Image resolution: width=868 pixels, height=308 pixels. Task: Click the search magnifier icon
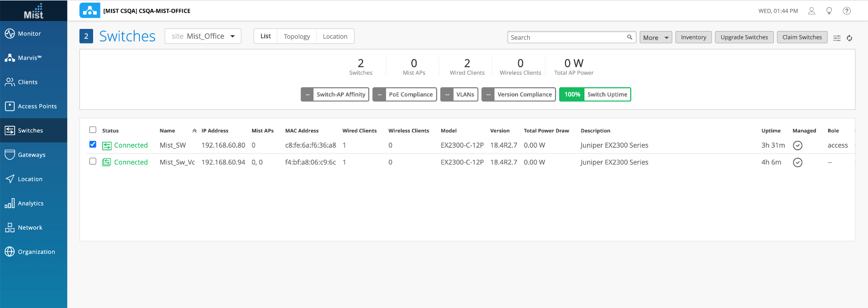(630, 37)
